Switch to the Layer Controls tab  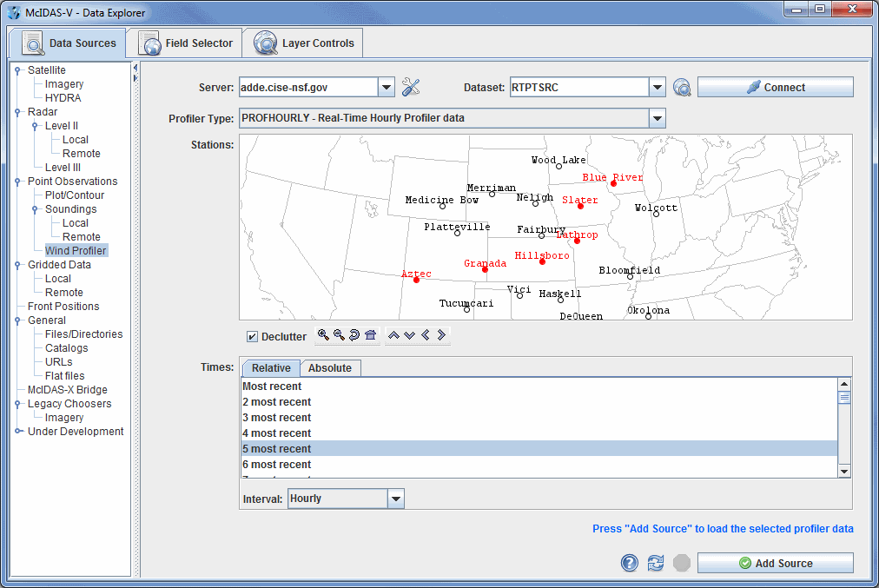[304, 43]
